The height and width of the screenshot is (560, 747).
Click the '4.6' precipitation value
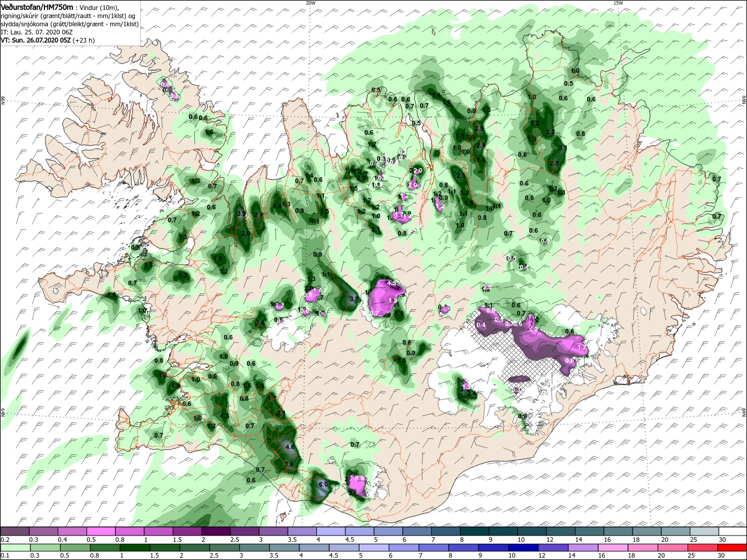290,447
